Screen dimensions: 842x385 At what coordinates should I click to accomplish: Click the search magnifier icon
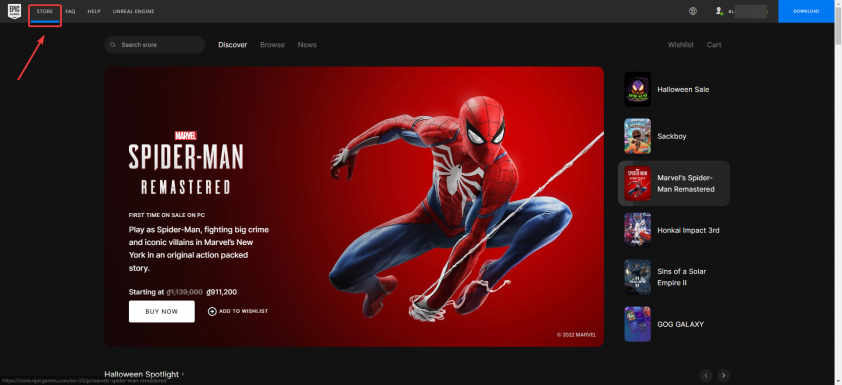113,45
